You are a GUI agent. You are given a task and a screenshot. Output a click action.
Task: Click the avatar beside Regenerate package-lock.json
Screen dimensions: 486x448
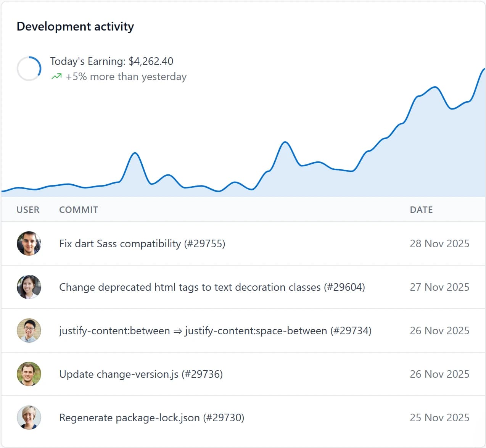(x=29, y=417)
